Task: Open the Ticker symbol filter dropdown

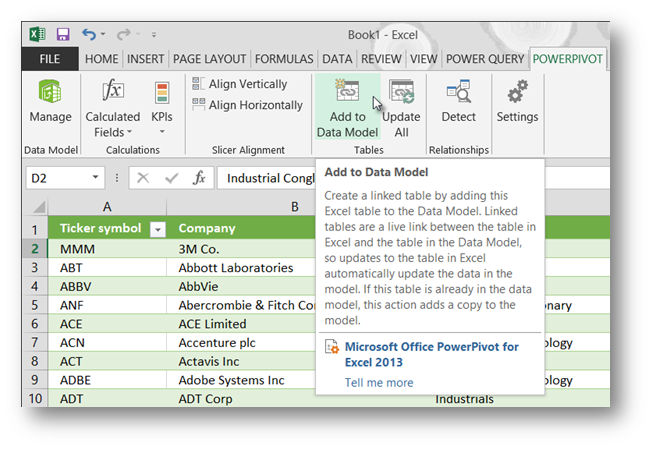Action: (x=158, y=229)
